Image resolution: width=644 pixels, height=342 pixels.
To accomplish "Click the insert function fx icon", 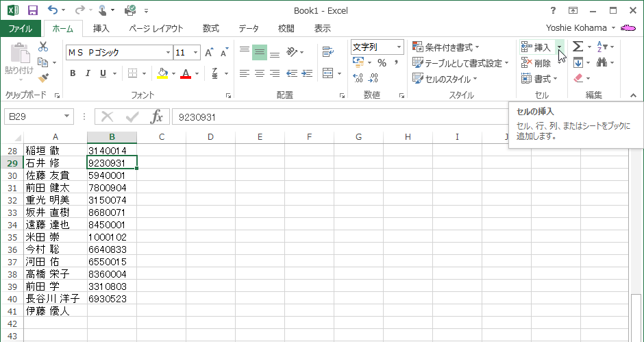I will pyautogui.click(x=156, y=117).
